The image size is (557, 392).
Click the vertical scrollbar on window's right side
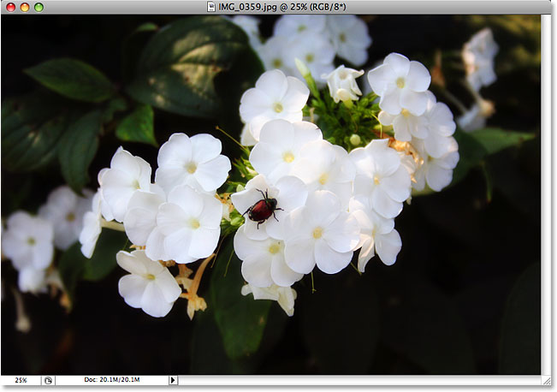545,194
